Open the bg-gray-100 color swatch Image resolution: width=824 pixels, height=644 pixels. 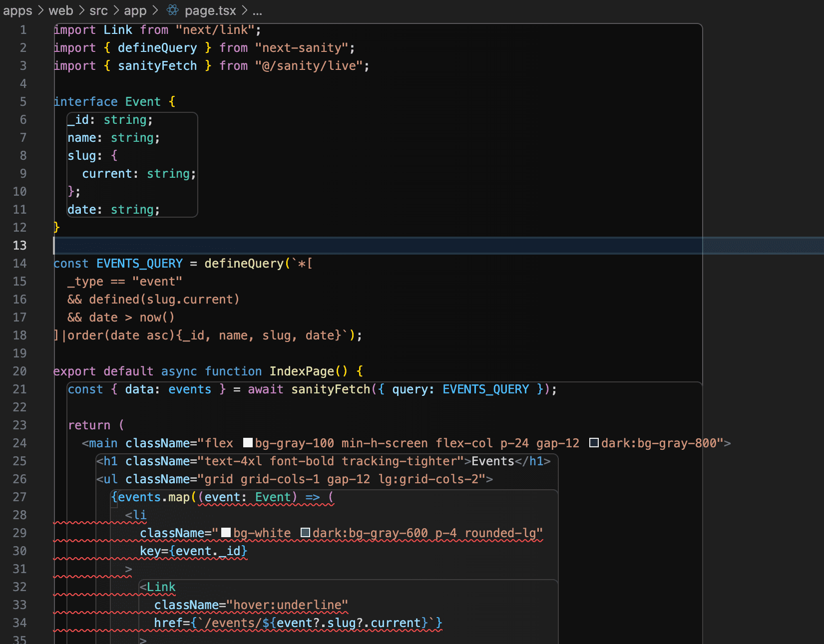tap(248, 443)
